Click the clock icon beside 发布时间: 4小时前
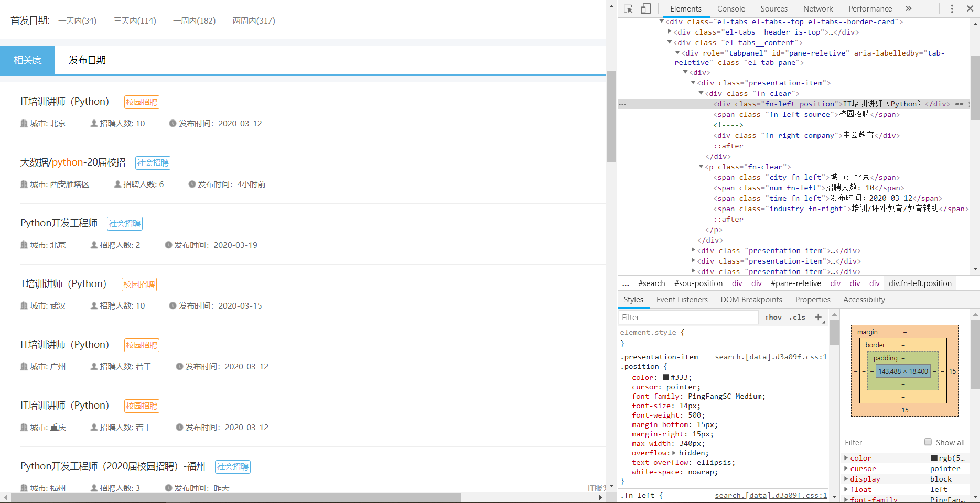 pos(192,184)
